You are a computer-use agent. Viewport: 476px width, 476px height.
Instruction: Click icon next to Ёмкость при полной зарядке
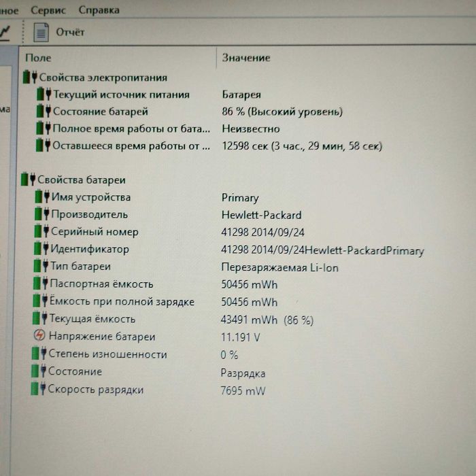[40, 301]
